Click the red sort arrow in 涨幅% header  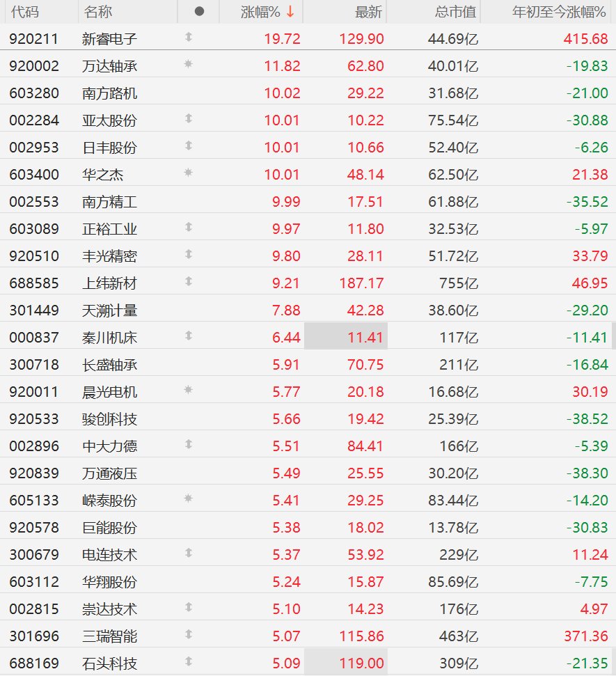[x=290, y=12]
